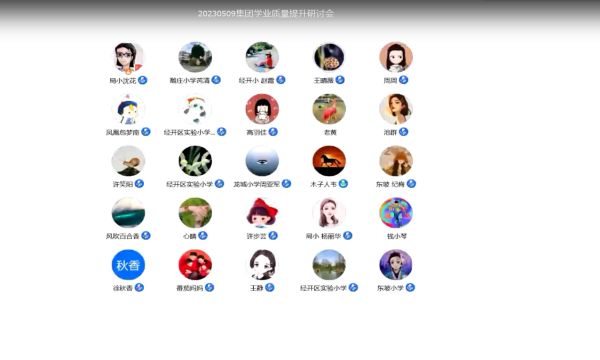Viewport: 600px width, 360px height.
Task: Click the meeting title 20230509集团学业质量提升研讨会
Action: click(x=266, y=14)
